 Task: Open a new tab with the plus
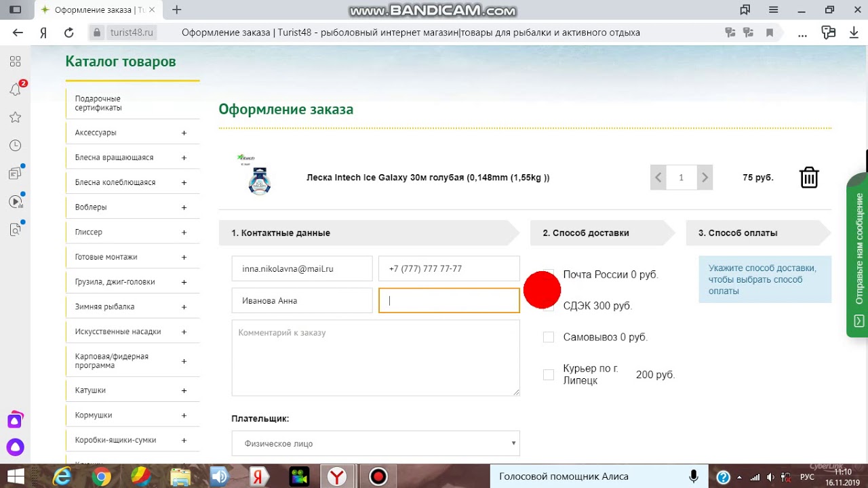(177, 9)
